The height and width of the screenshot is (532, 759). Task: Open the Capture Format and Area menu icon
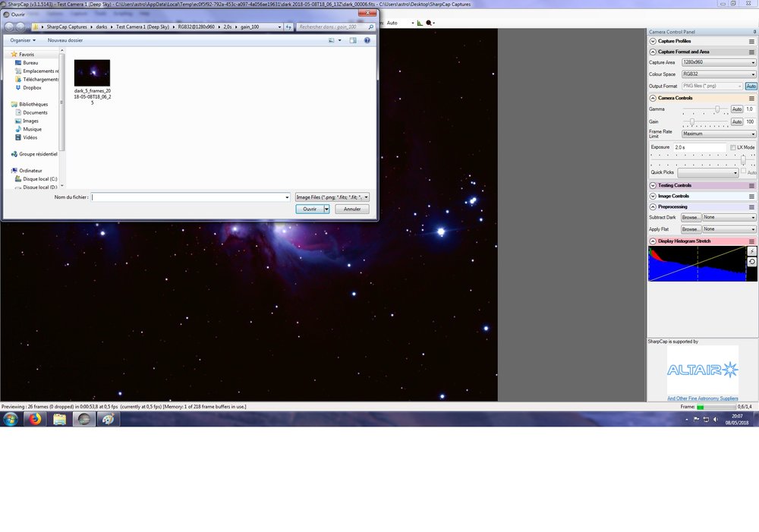point(751,52)
